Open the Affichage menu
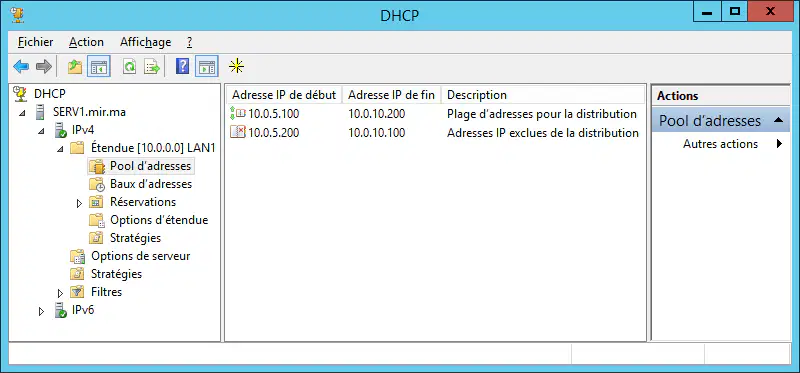Viewport: 800px width, 373px height. click(x=145, y=42)
